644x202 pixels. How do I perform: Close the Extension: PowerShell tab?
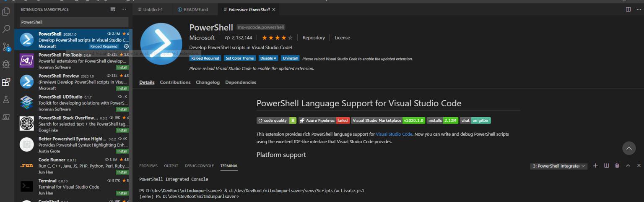[x=274, y=9]
